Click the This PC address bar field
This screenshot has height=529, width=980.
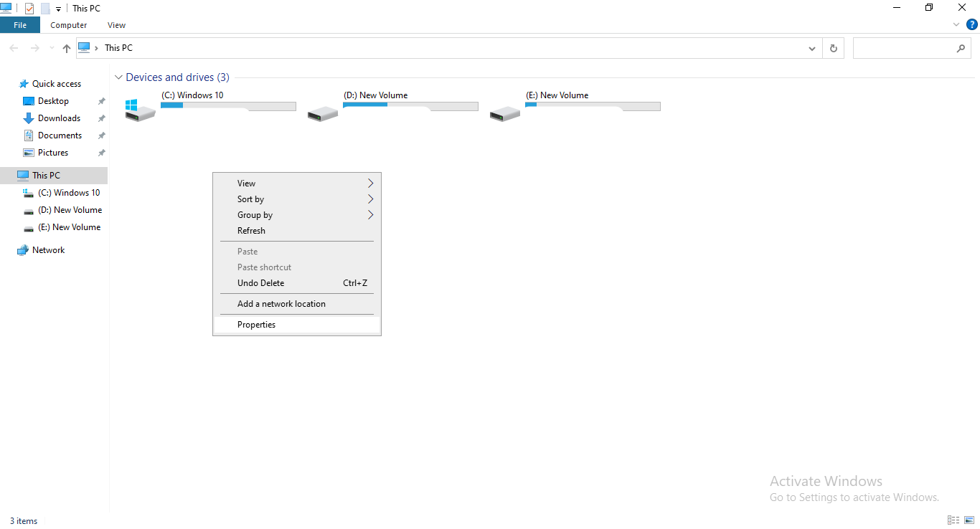(x=449, y=48)
